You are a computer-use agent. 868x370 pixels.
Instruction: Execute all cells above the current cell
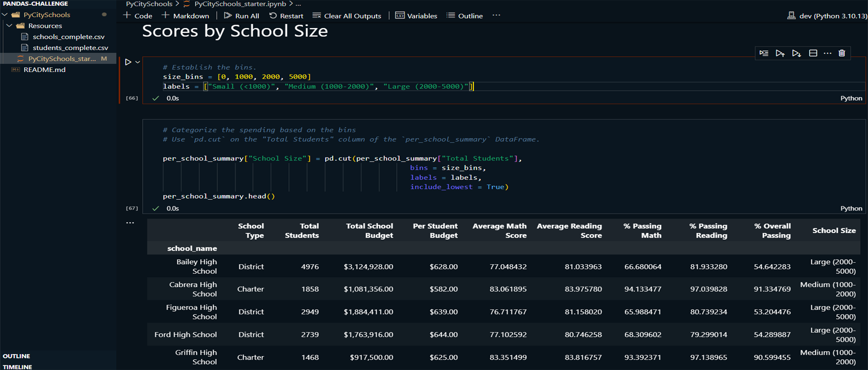[x=780, y=53]
